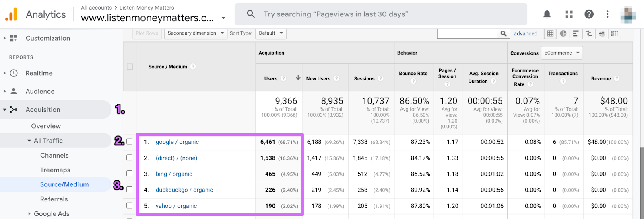Click the advanced filter link

(x=525, y=34)
